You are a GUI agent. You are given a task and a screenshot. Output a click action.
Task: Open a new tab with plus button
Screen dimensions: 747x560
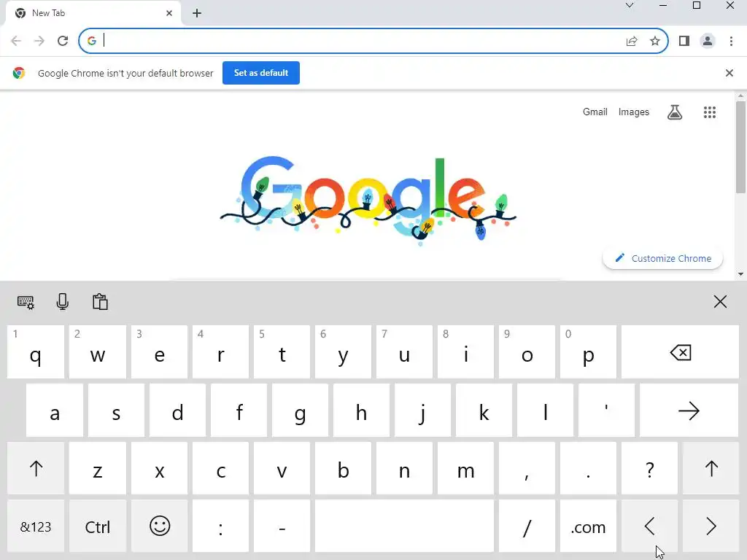click(197, 13)
